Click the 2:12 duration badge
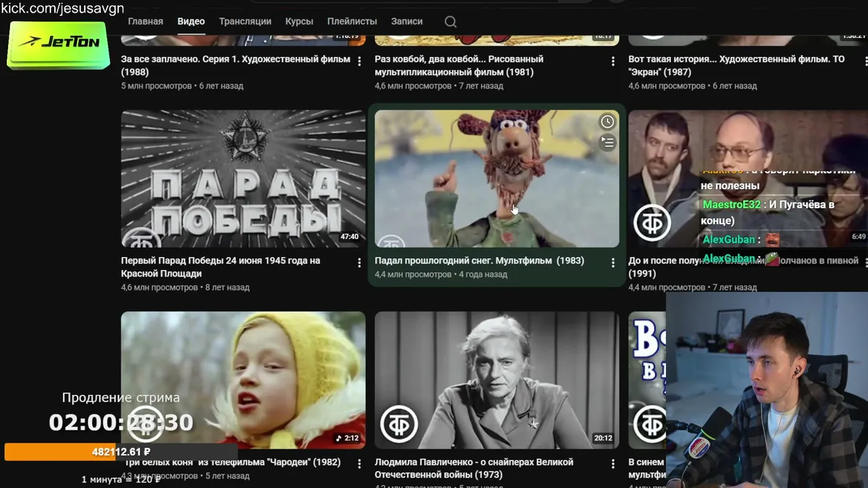 [347, 438]
